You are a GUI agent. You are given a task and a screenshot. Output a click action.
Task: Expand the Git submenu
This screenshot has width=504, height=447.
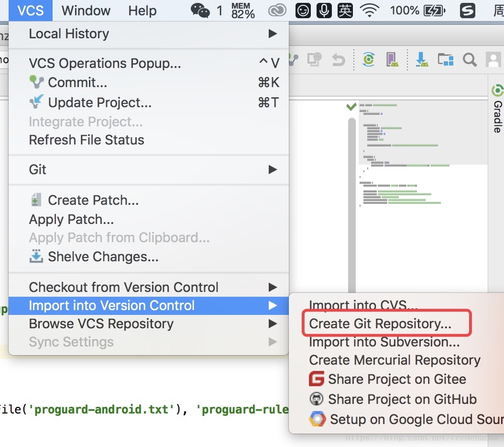[x=149, y=169]
